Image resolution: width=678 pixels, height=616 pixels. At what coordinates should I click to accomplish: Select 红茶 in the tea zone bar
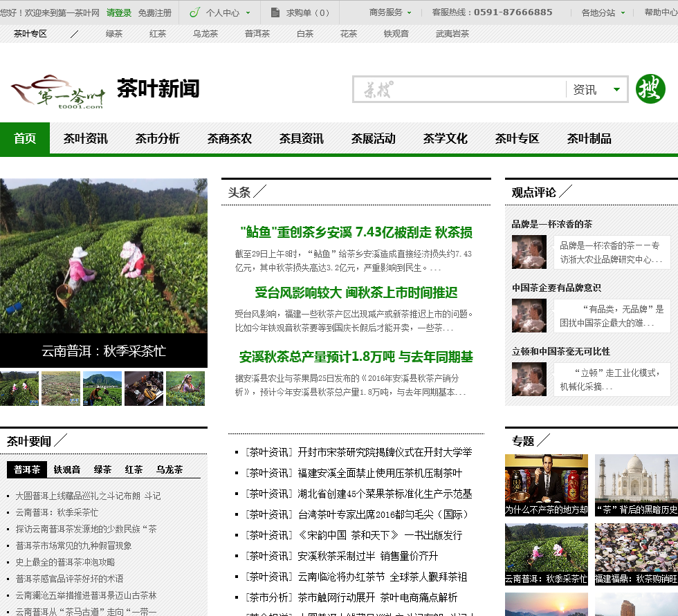tap(158, 34)
